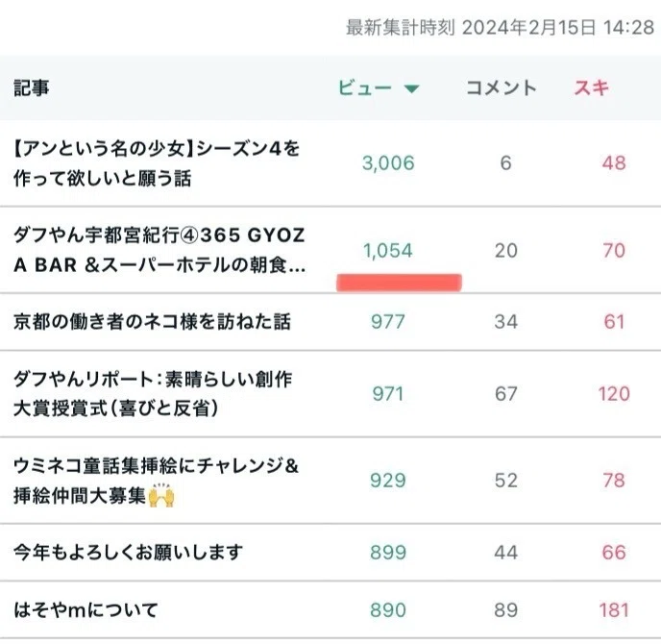Viewport: 661px width, 644px height.
Task: Click the ビュー sort arrow icon
Action: (411, 88)
